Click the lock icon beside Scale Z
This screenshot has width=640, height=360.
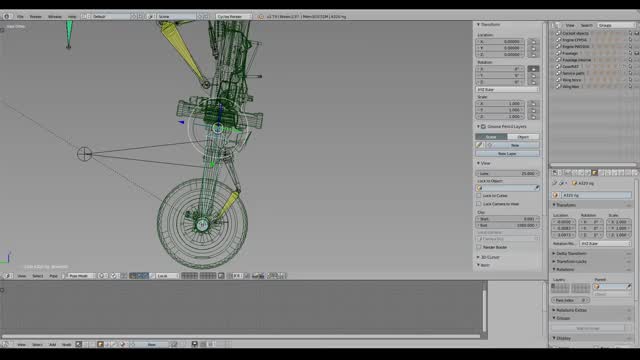click(x=533, y=117)
